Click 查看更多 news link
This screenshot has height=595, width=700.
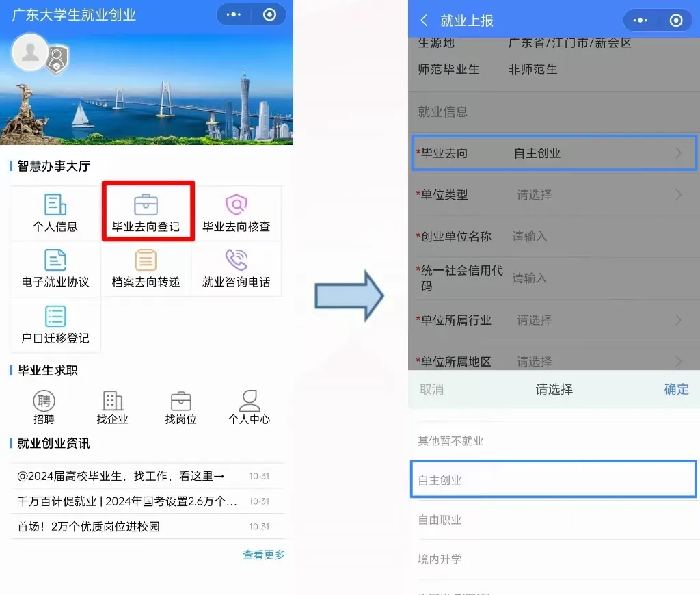click(x=264, y=555)
